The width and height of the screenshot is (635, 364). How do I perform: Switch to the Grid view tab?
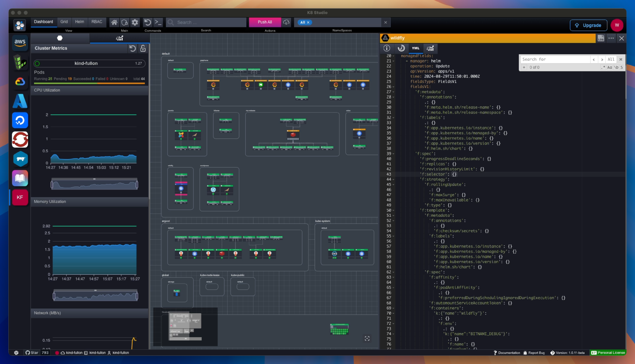coord(64,22)
